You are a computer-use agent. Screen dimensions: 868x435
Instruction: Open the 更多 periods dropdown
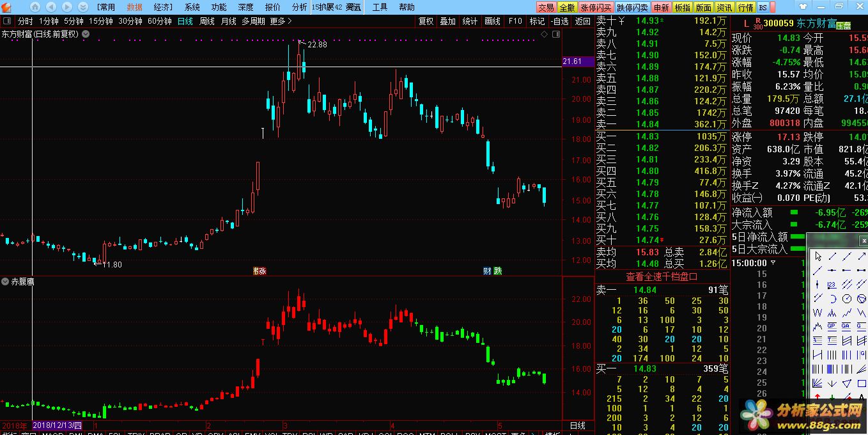pyautogui.click(x=281, y=21)
